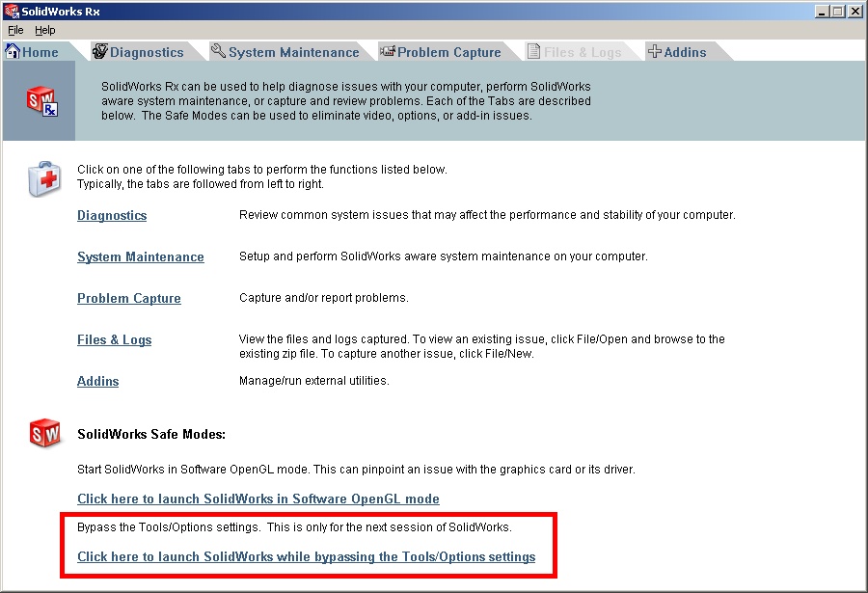Click the 'SolidWorks Safe Modes:' heading text
The width and height of the screenshot is (868, 593).
click(x=151, y=434)
